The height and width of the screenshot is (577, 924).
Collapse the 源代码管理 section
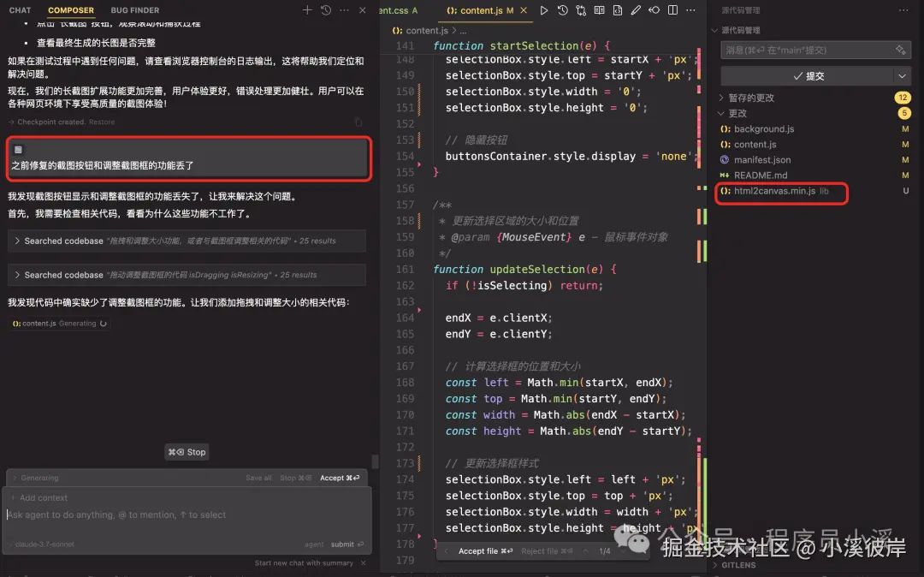(715, 30)
